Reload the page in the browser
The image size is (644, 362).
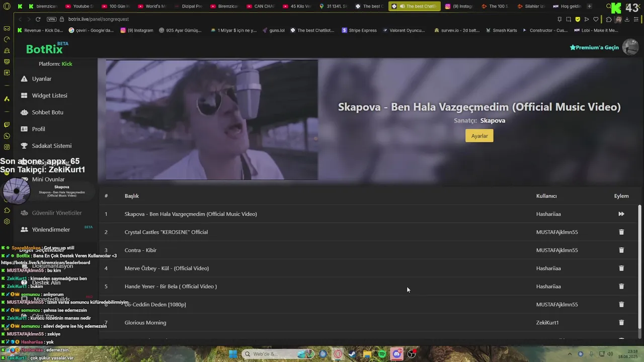(x=38, y=19)
